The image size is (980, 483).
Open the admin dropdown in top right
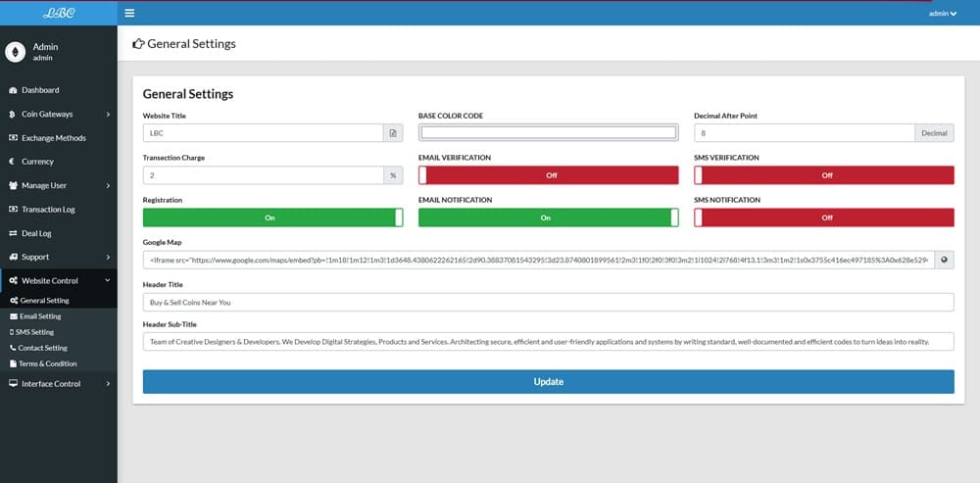click(942, 13)
